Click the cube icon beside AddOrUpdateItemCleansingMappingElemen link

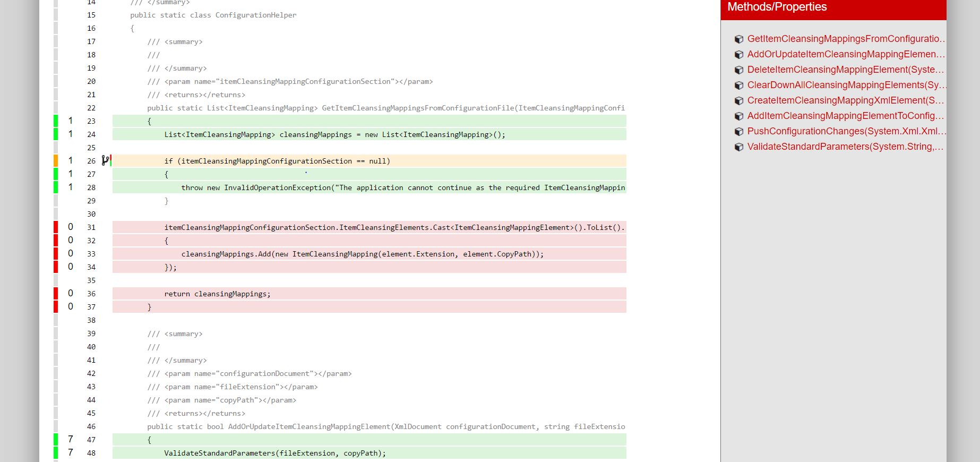click(x=738, y=55)
